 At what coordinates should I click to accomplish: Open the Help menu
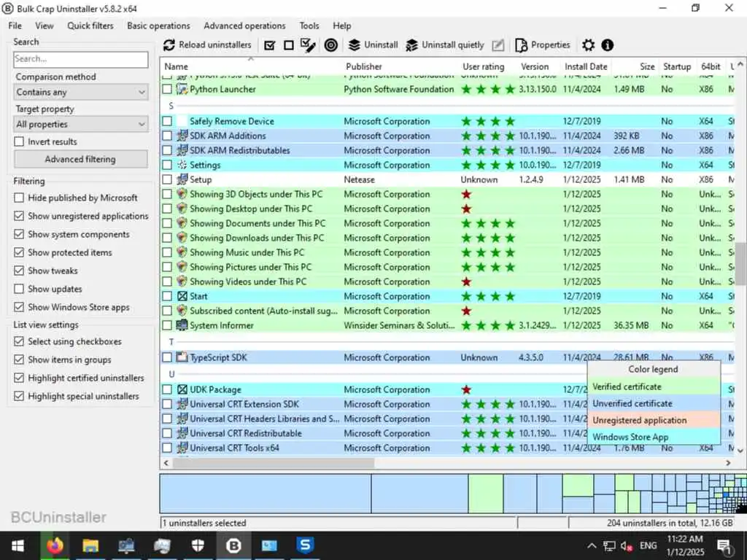click(x=341, y=26)
